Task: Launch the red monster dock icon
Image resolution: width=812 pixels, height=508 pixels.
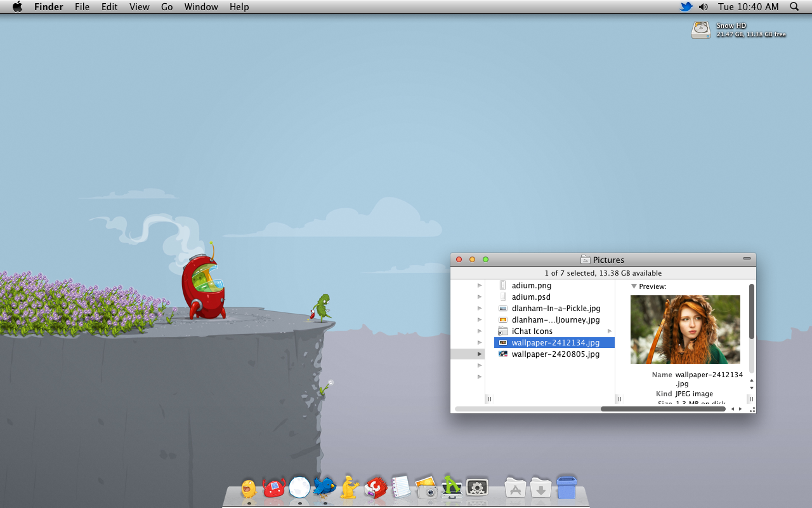Action: point(274,488)
